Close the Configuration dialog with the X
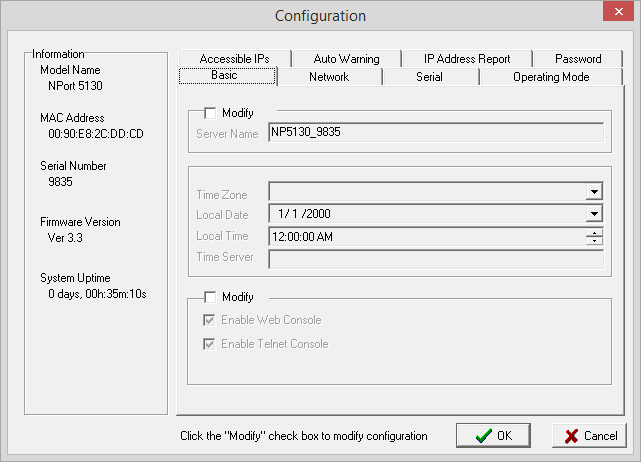The image size is (641, 462). point(619,11)
